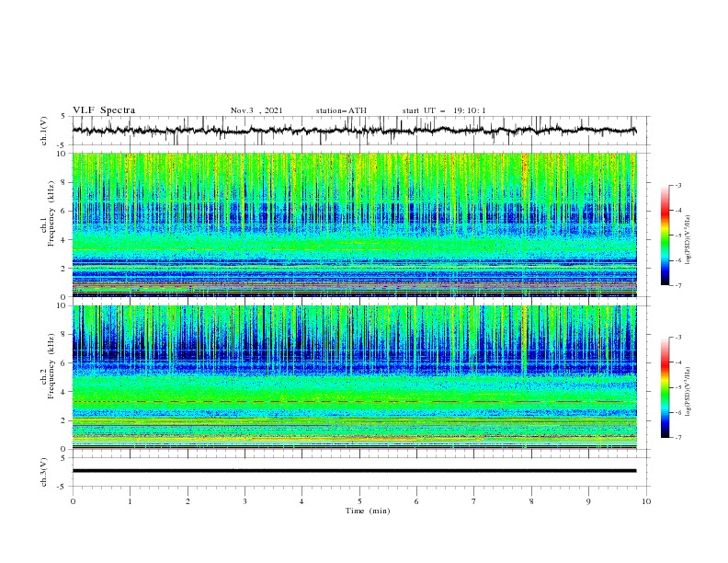728x563 pixels.
Task: Click the '10' tick on ch.1 frequency axis
Action: click(63, 154)
